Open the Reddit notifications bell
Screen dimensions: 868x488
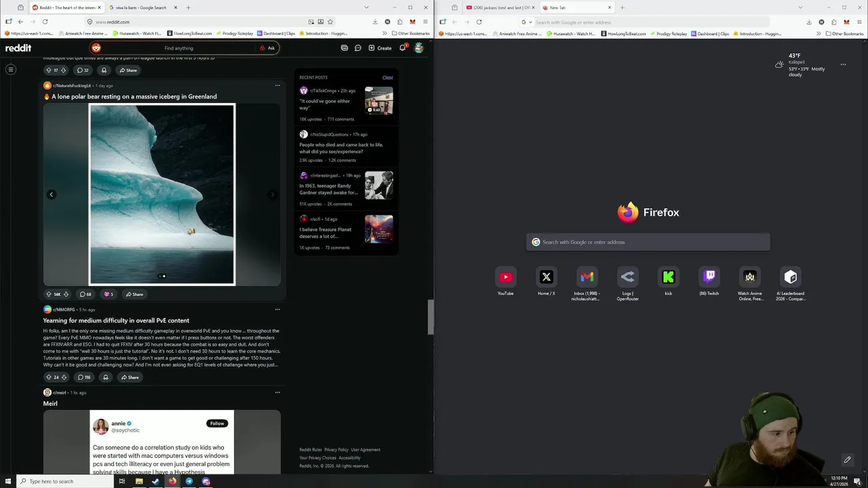(x=402, y=48)
